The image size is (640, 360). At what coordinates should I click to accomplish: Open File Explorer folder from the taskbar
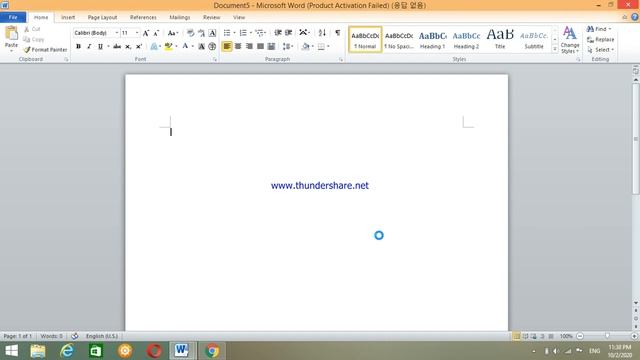[38, 351]
